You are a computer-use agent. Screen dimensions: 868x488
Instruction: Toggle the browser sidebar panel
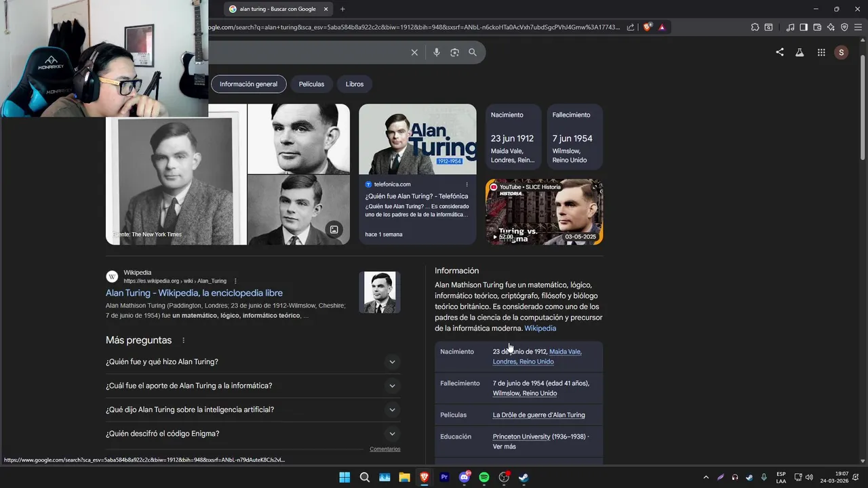804,27
